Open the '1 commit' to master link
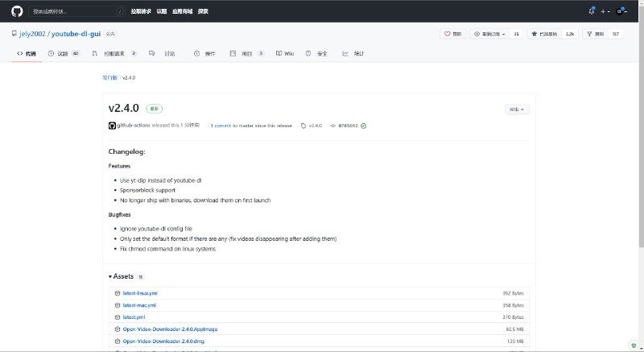 222,126
